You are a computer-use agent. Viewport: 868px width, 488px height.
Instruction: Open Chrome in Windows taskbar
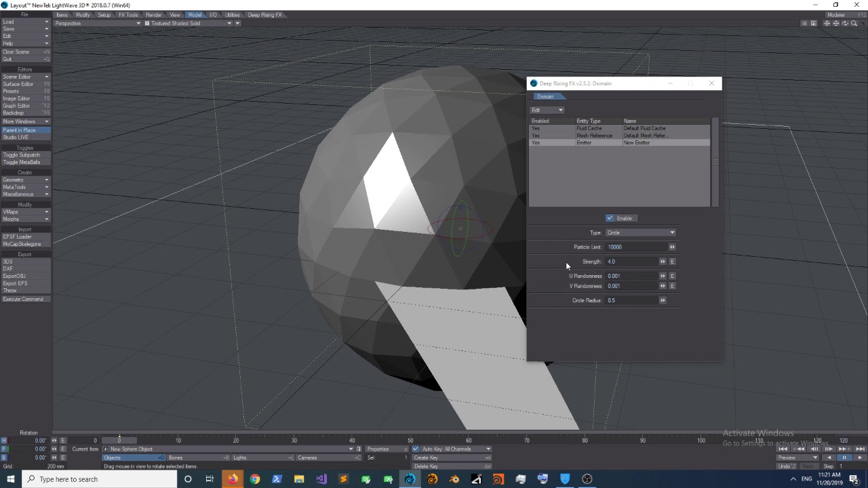[x=255, y=479]
